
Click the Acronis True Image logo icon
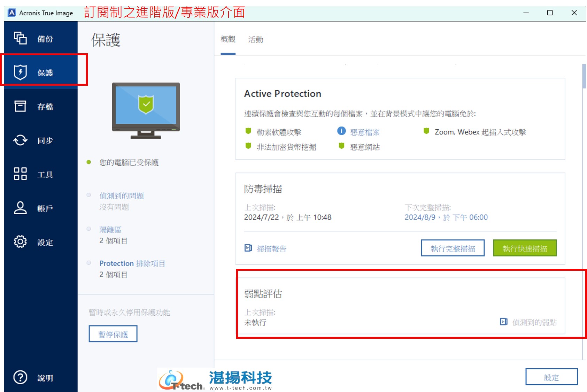coord(12,13)
